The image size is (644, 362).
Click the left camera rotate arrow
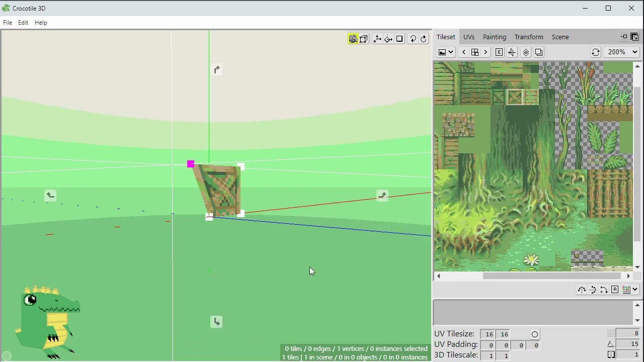tap(50, 195)
